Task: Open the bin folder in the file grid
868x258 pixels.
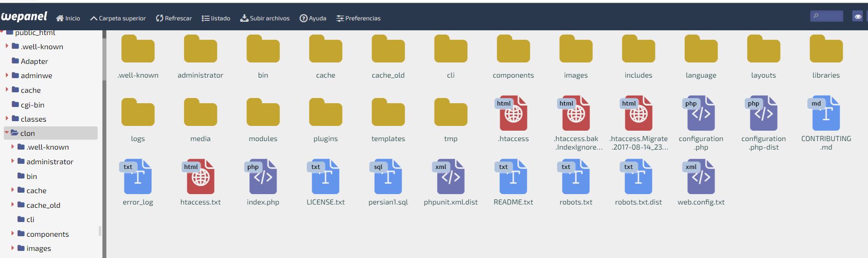Action: 263,48
